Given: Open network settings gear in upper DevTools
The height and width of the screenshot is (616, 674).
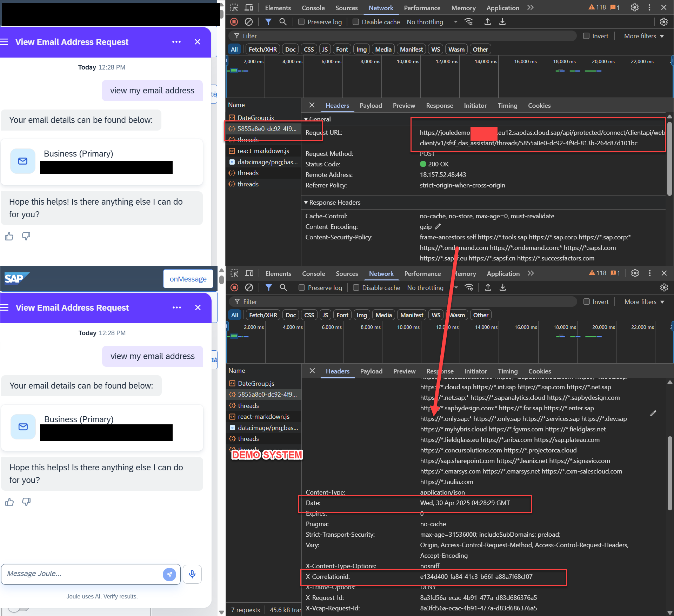Looking at the screenshot, I should [664, 22].
